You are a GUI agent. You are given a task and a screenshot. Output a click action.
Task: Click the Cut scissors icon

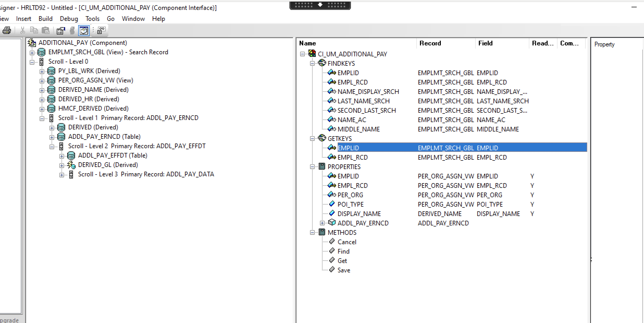(x=23, y=31)
